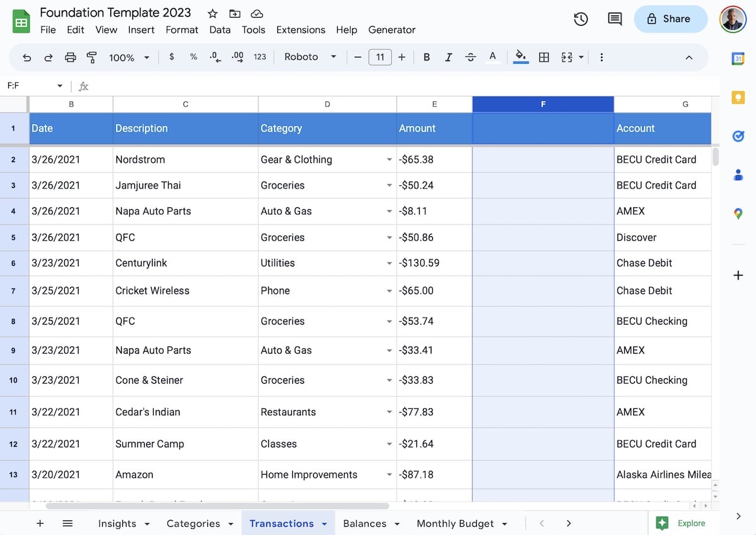The height and width of the screenshot is (535, 756).
Task: Print the spreadsheet with the printer icon
Action: coord(70,57)
